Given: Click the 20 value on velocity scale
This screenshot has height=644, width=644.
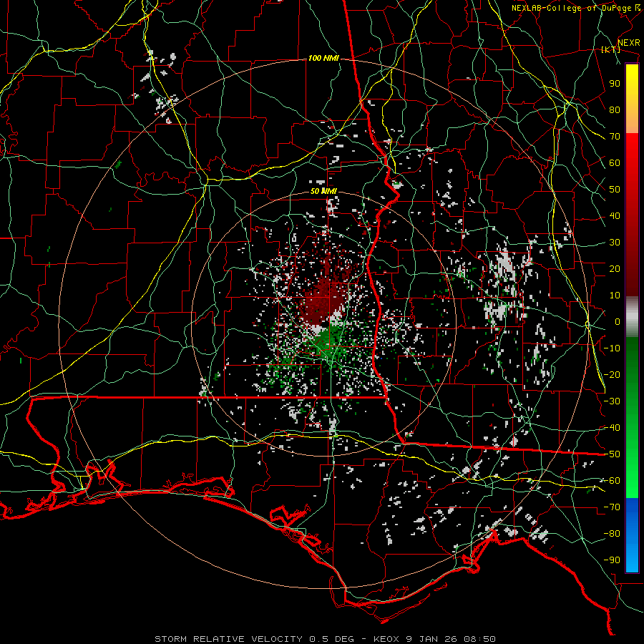Looking at the screenshot, I should [x=615, y=268].
